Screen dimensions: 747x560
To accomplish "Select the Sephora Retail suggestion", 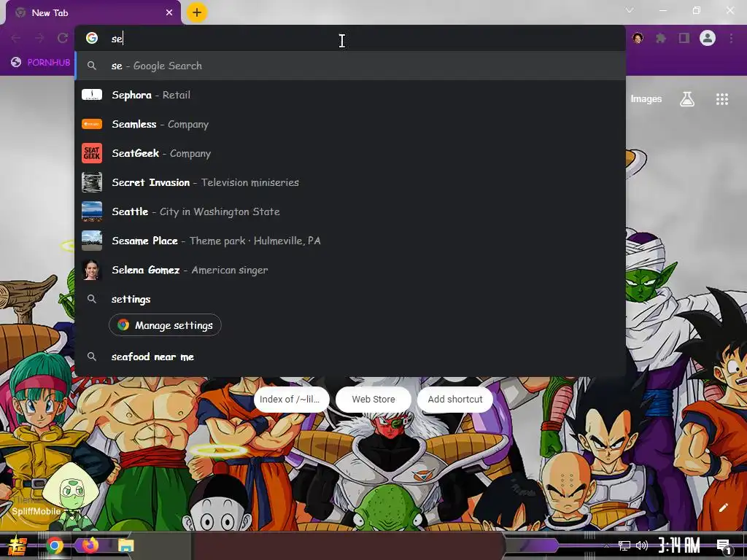I will (x=350, y=95).
